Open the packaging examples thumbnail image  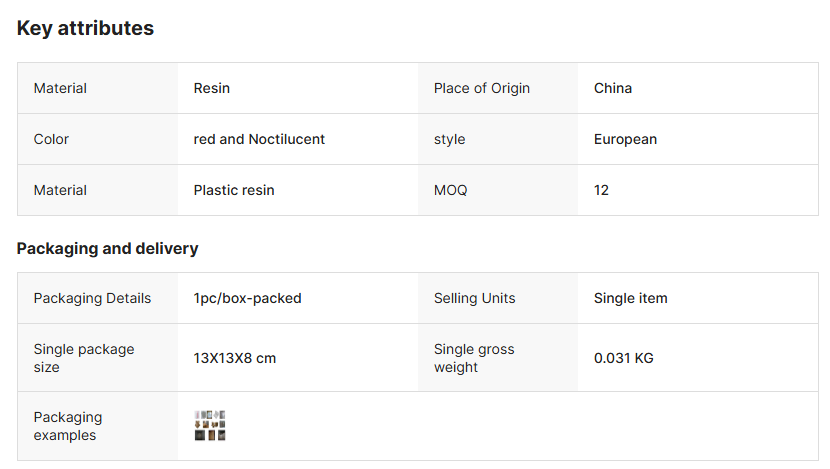click(x=210, y=425)
